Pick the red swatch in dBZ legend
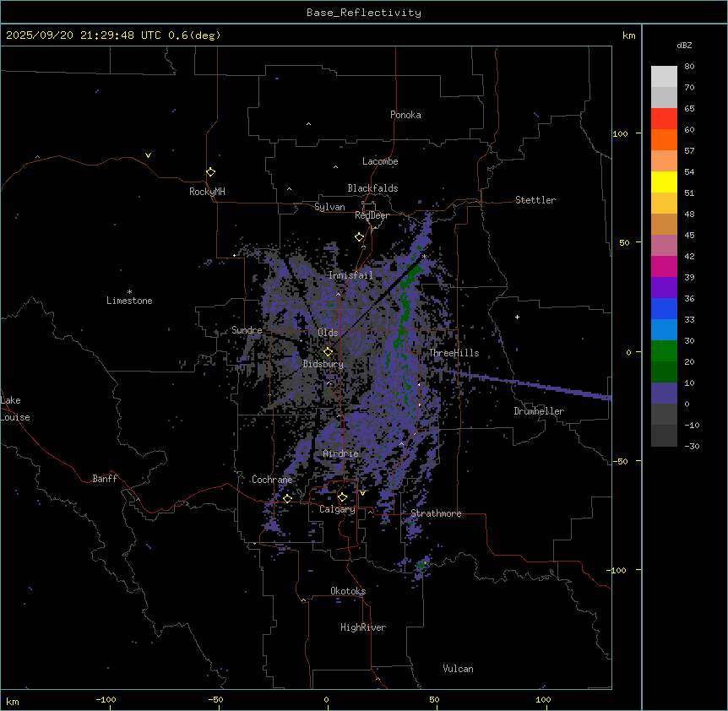This screenshot has height=711, width=728. [x=664, y=118]
